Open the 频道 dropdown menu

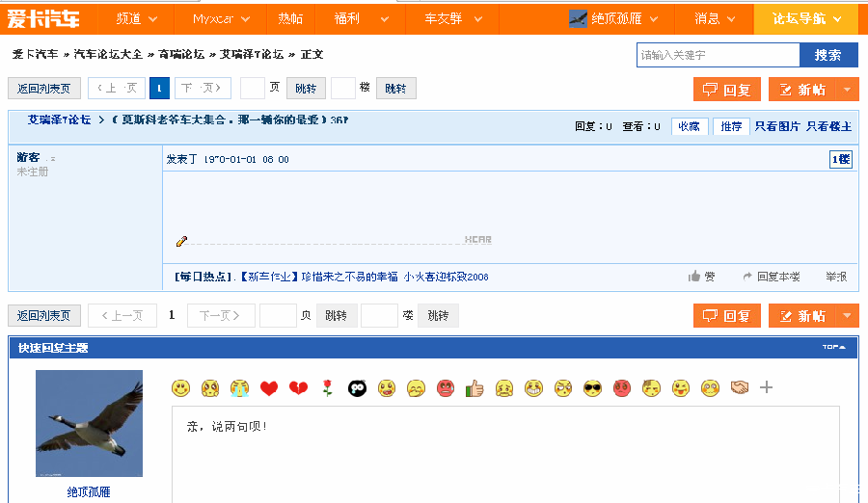[x=137, y=19]
